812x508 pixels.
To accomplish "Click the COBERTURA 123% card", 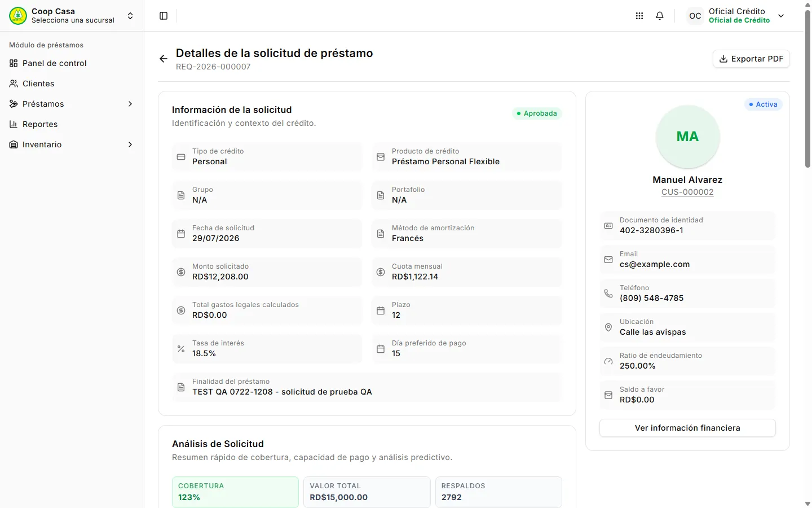I will (235, 492).
